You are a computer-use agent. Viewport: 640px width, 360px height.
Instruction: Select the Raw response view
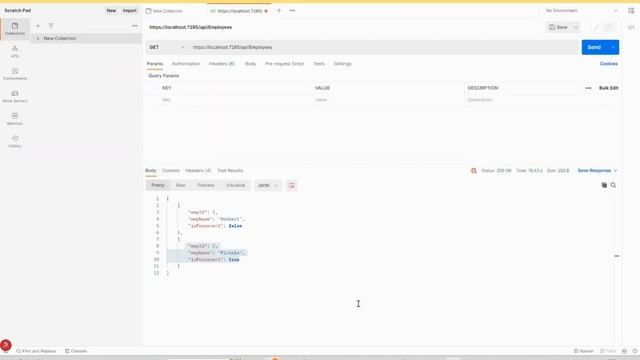[x=180, y=185]
